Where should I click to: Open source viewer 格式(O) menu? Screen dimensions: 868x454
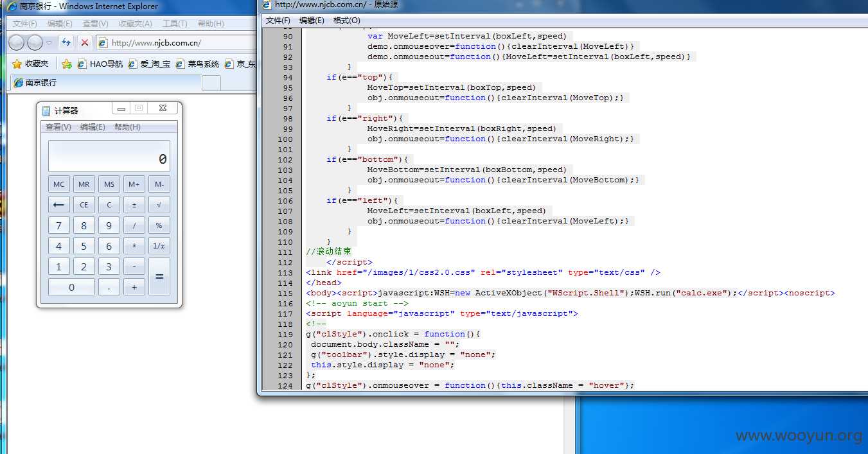pyautogui.click(x=347, y=21)
